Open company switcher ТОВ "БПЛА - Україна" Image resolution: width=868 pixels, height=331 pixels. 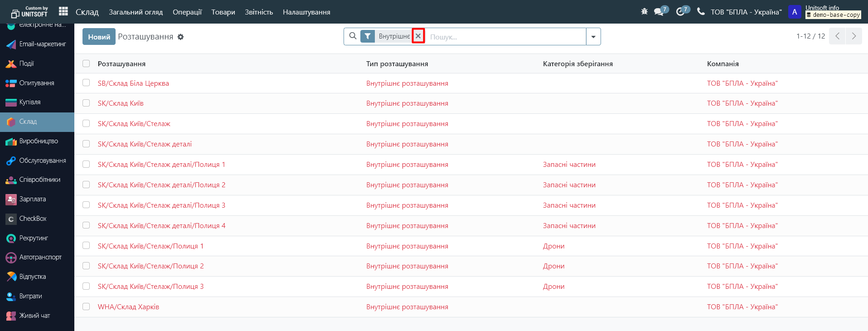click(746, 12)
